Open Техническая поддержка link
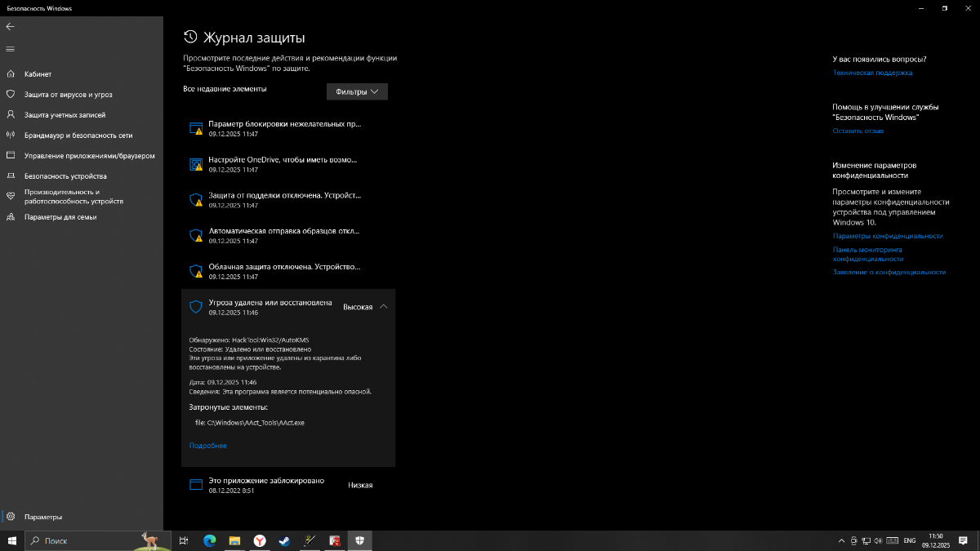 tap(872, 73)
